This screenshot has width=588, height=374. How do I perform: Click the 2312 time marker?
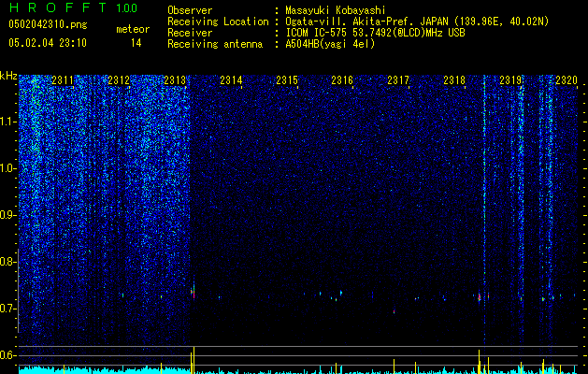tap(119, 79)
